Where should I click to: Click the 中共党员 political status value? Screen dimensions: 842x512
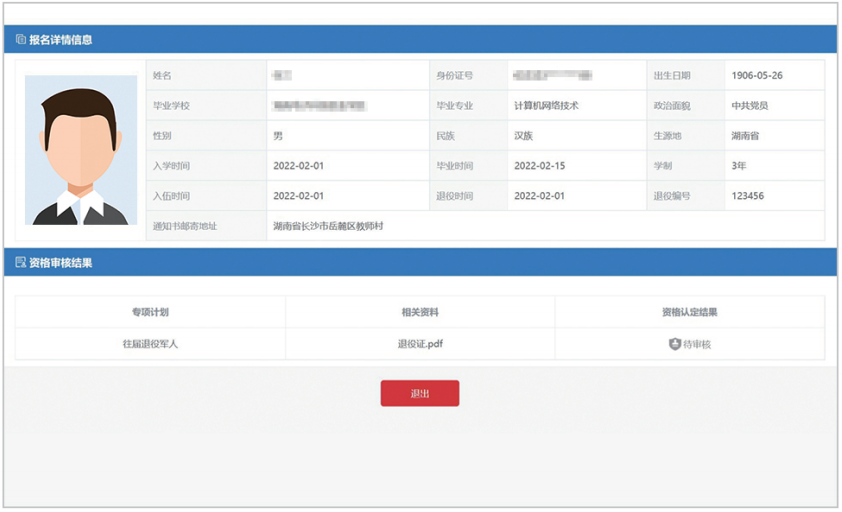pyautogui.click(x=750, y=106)
